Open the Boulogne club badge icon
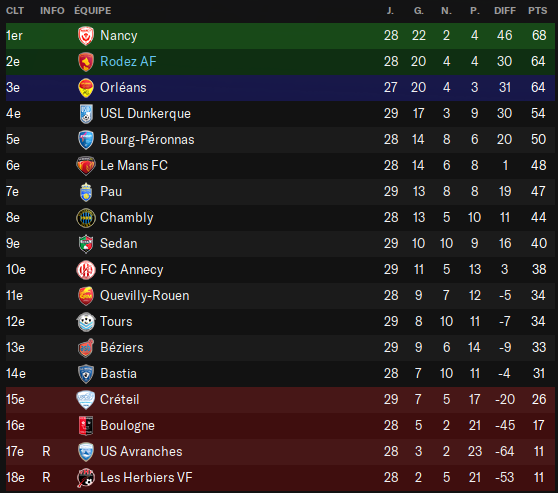This screenshot has height=493, width=558. 86,426
